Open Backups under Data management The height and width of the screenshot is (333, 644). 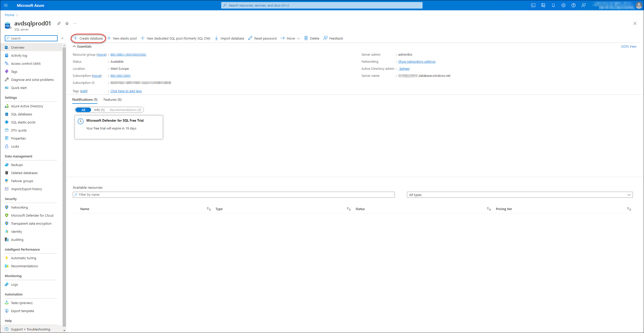[31, 165]
